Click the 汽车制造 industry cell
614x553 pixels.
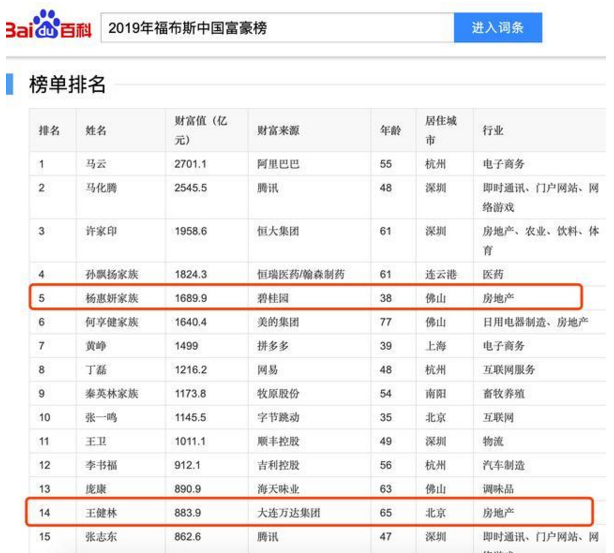tap(504, 465)
